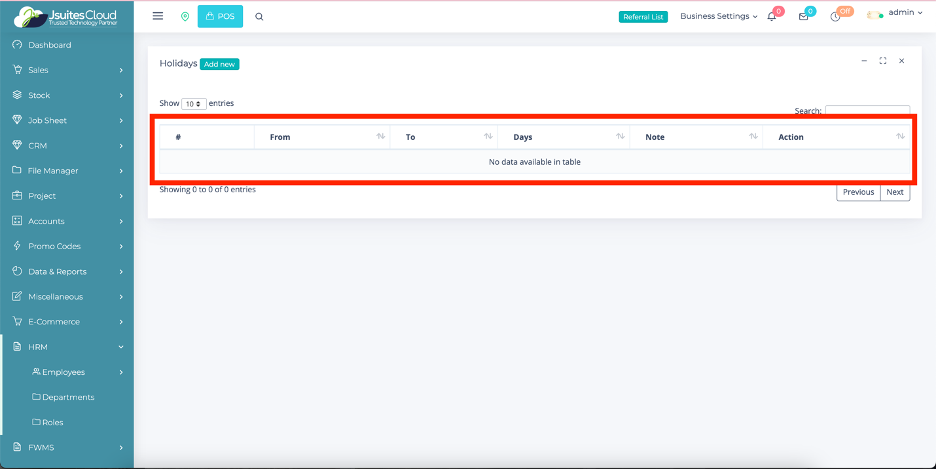The width and height of the screenshot is (936, 469).
Task: Open the search magnifier icon
Action: coord(259,17)
